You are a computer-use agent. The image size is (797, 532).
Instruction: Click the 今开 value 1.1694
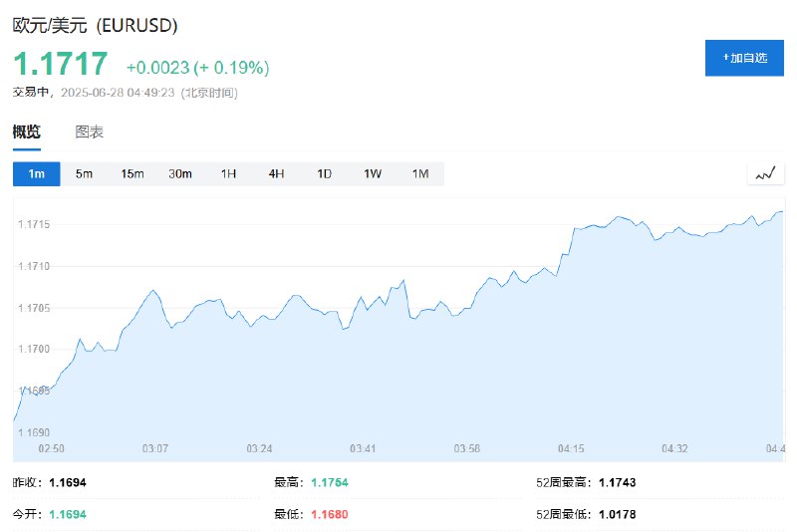pyautogui.click(x=68, y=514)
